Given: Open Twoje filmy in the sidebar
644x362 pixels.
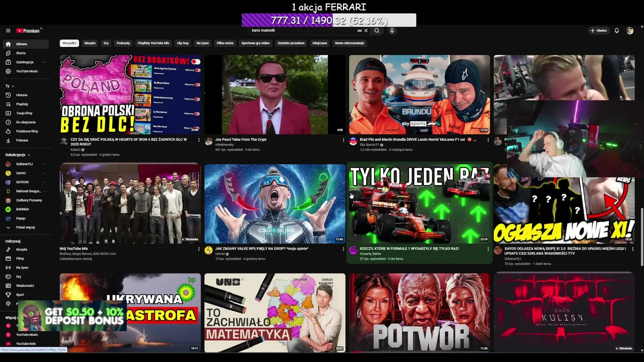Looking at the screenshot, I should tap(25, 113).
